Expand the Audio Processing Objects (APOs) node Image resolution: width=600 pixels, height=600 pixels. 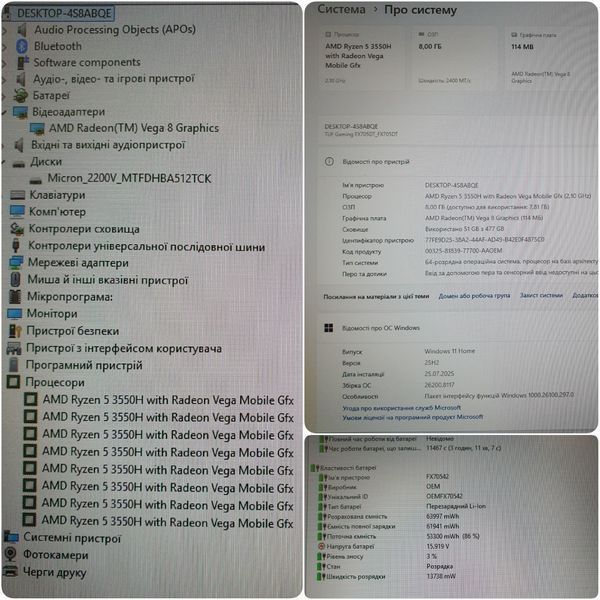coord(4,30)
